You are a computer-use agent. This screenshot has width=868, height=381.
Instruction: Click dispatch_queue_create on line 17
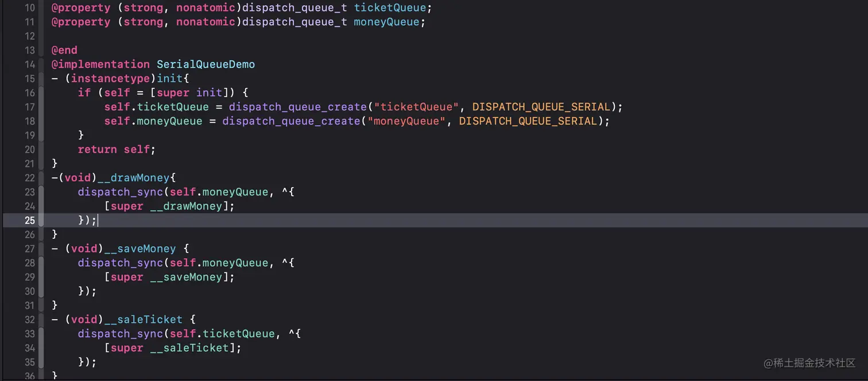[x=298, y=107]
